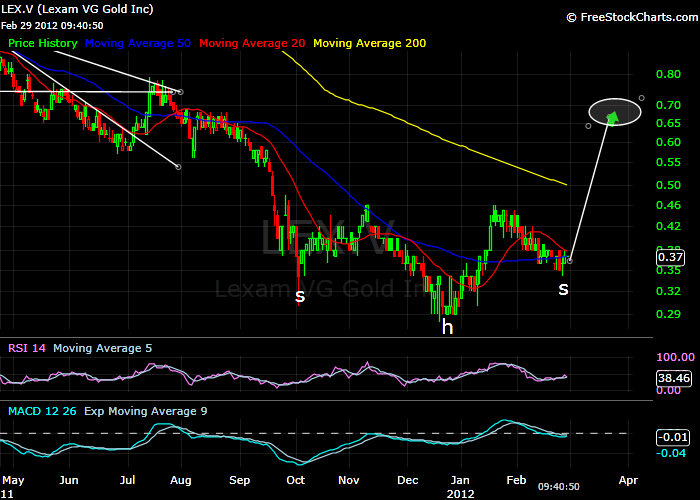Image resolution: width=700 pixels, height=500 pixels.
Task: Click the Feb label on the time axis
Action: pos(517,480)
